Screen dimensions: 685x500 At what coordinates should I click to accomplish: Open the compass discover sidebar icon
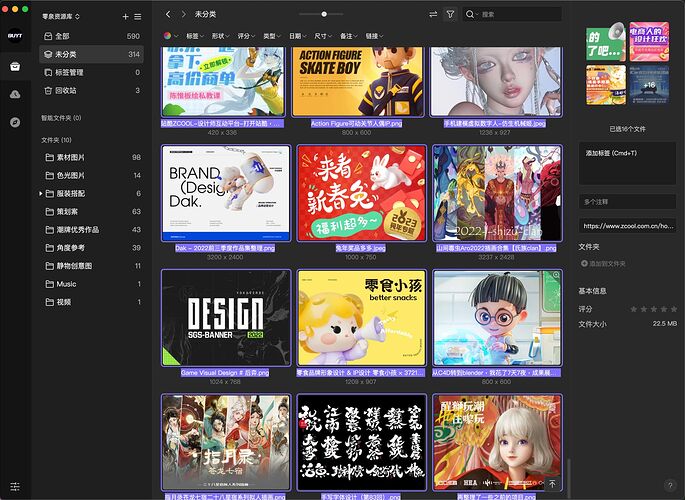[15, 122]
